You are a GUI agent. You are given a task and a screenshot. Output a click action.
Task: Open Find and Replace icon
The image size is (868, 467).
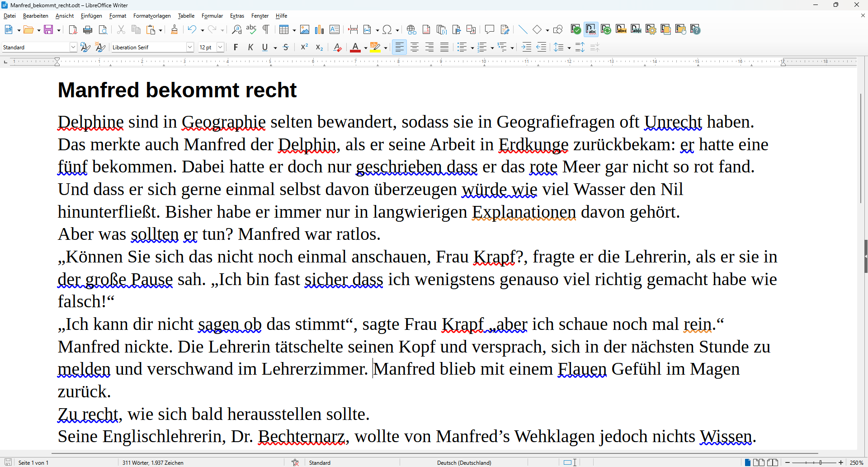tap(236, 30)
